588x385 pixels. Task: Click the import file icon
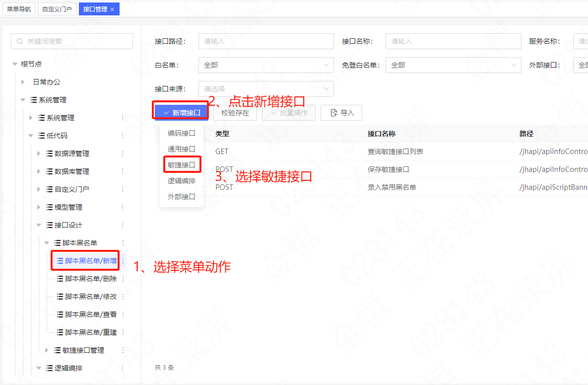click(334, 113)
